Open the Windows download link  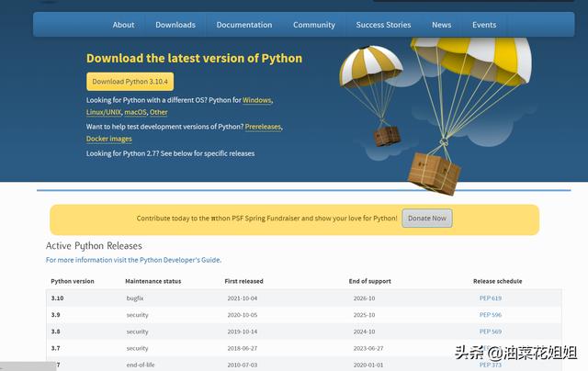point(257,100)
